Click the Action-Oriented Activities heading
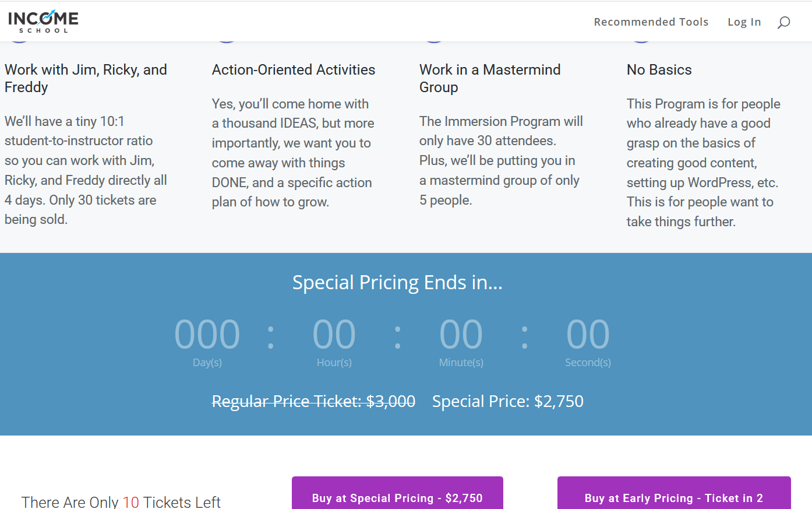 coord(294,70)
